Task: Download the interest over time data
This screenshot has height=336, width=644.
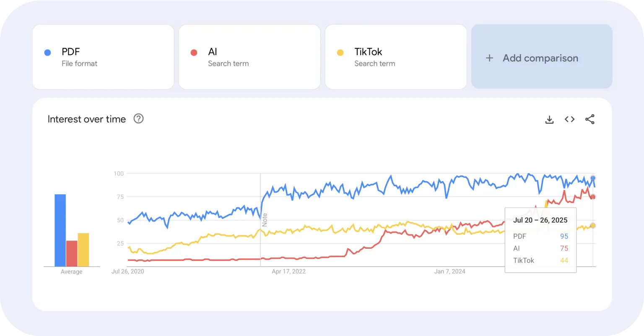Action: pos(549,120)
